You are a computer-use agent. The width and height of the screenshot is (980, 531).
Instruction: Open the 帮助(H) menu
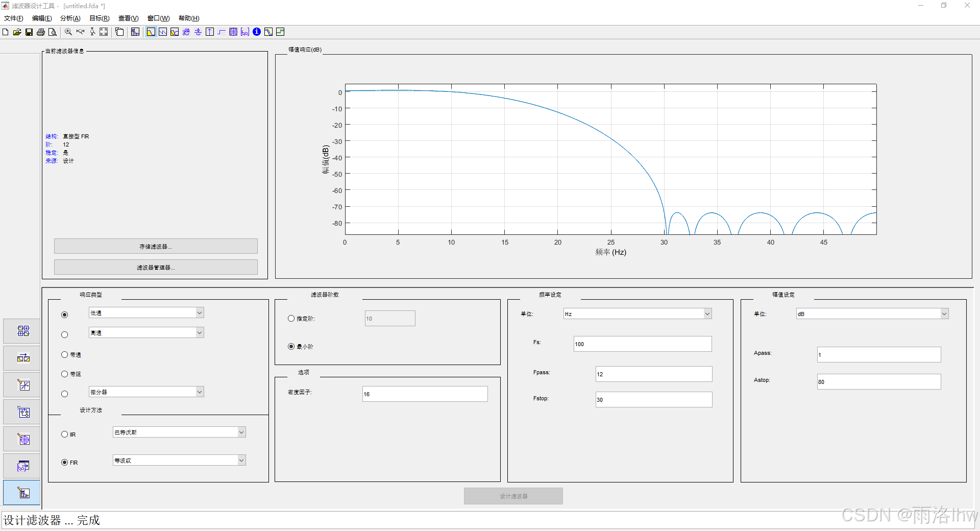coord(189,18)
